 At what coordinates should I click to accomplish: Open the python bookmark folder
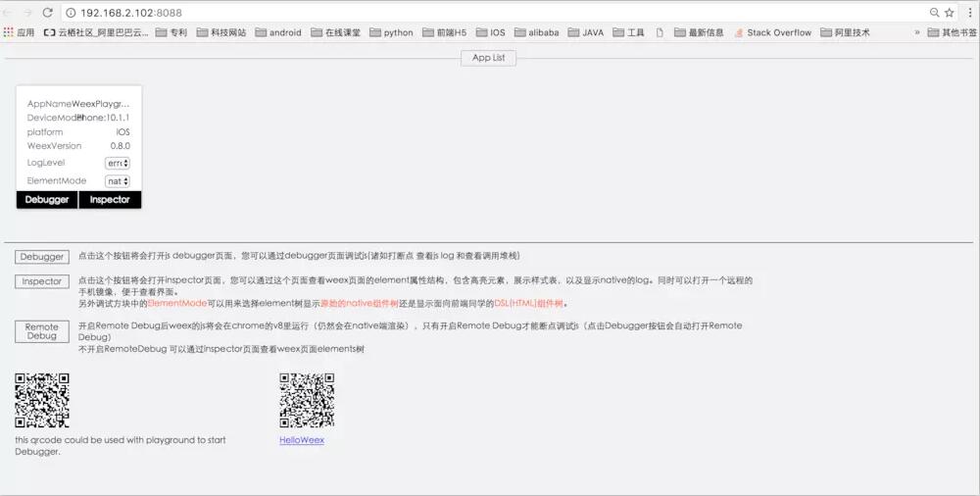(391, 32)
